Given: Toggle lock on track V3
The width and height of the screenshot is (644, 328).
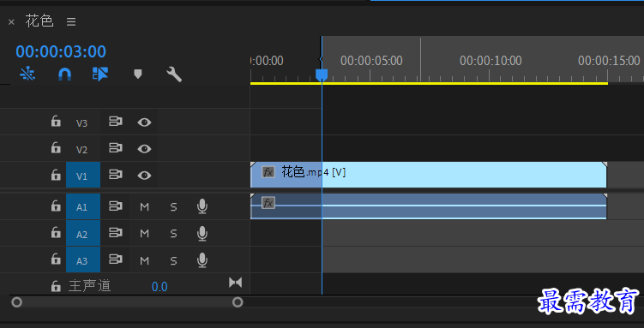Looking at the screenshot, I should tap(56, 121).
